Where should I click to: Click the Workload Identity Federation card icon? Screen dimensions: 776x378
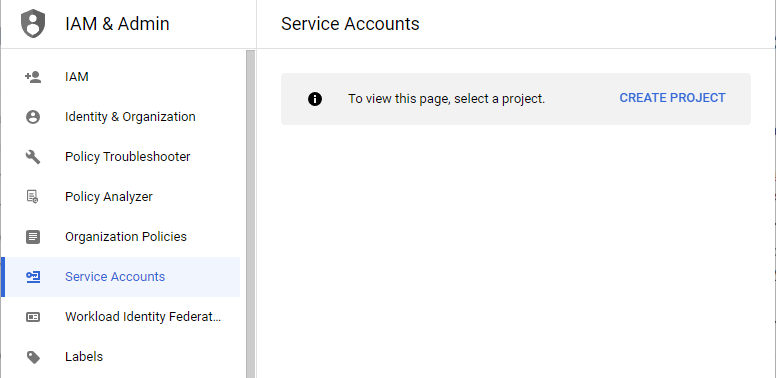click(33, 317)
